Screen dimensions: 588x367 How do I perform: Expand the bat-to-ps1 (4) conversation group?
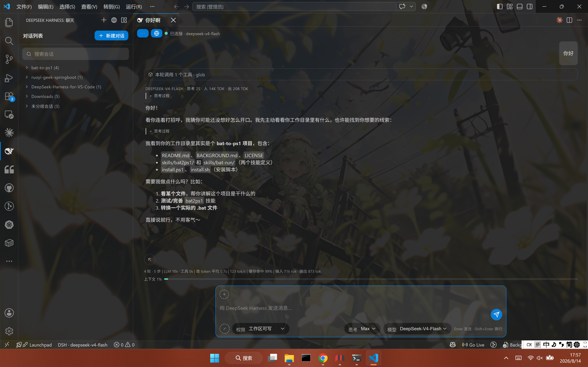(x=75, y=68)
